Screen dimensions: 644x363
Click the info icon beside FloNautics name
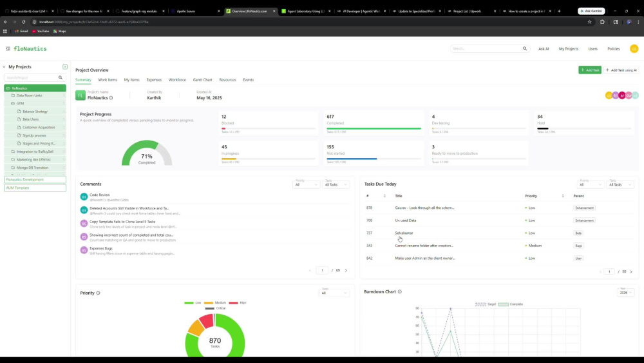tap(111, 98)
